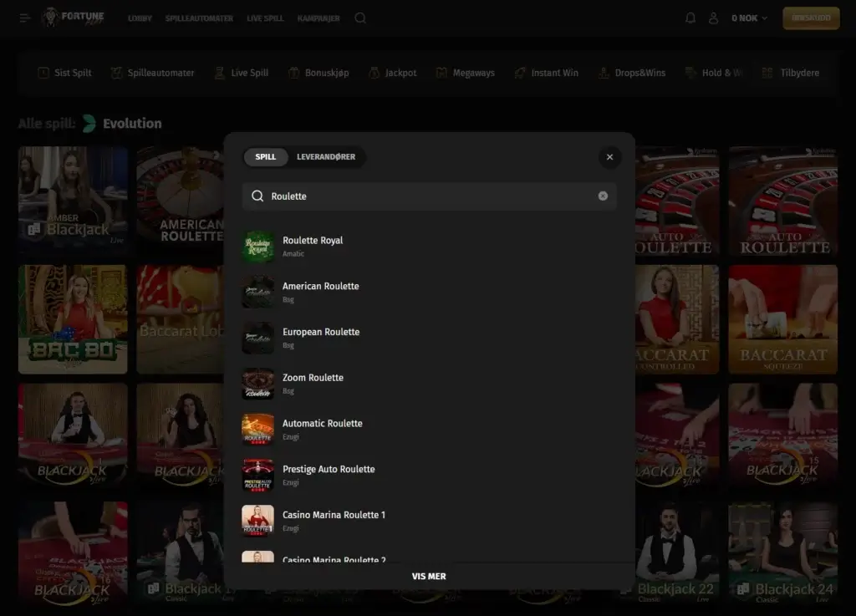856x616 pixels.
Task: Select the Drops&Wins category
Action: 632,73
